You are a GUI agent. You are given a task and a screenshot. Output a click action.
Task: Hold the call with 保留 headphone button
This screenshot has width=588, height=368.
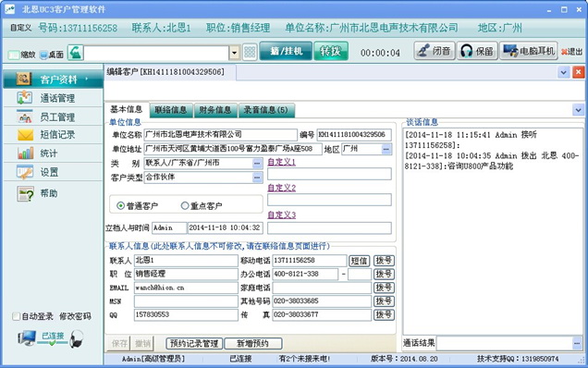coord(477,51)
